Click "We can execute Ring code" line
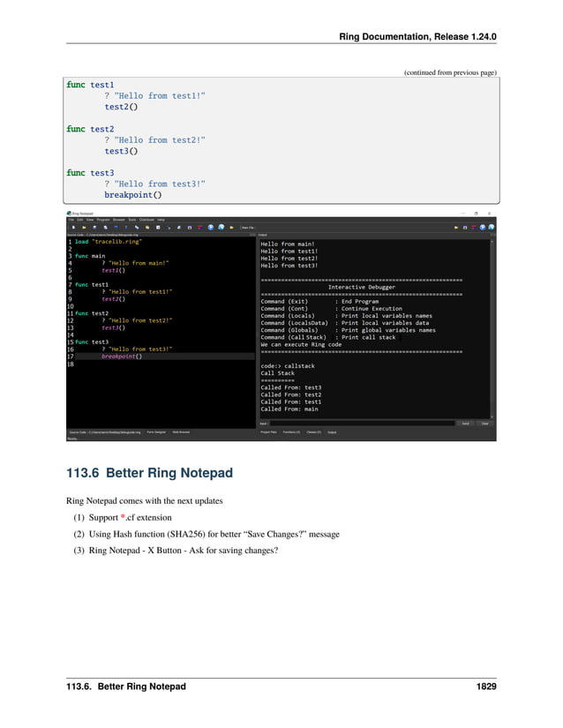 point(301,344)
